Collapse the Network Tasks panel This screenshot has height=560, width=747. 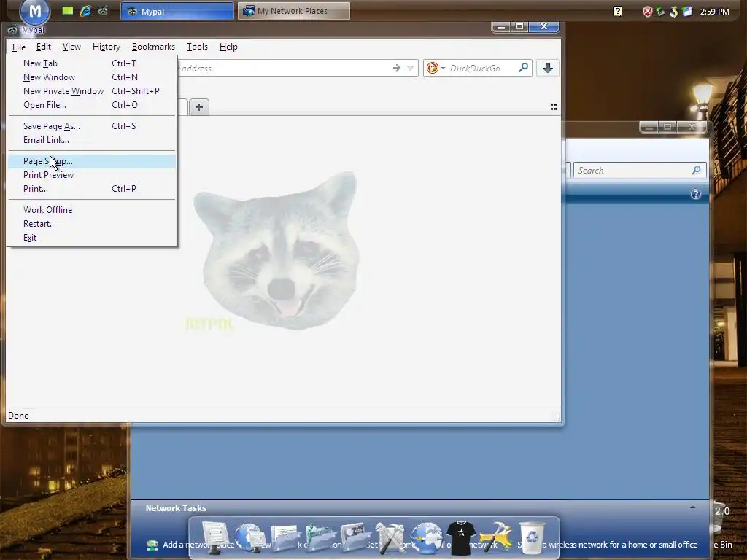point(692,507)
